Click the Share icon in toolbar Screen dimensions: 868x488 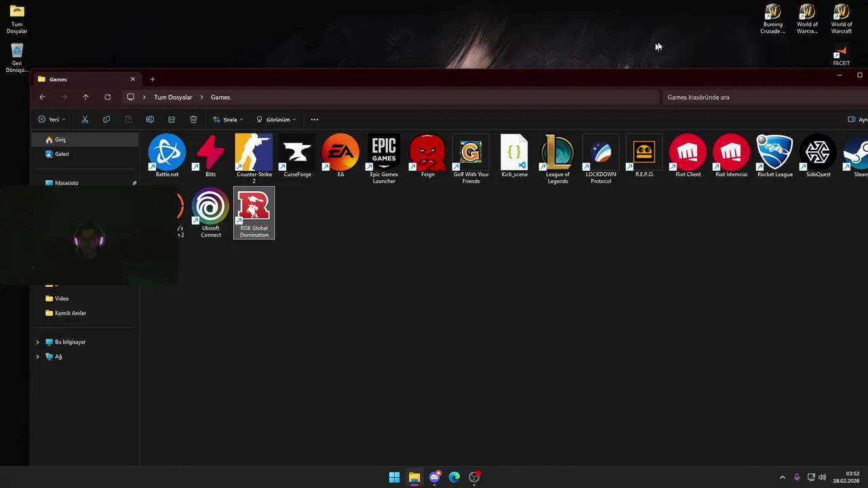(x=172, y=119)
